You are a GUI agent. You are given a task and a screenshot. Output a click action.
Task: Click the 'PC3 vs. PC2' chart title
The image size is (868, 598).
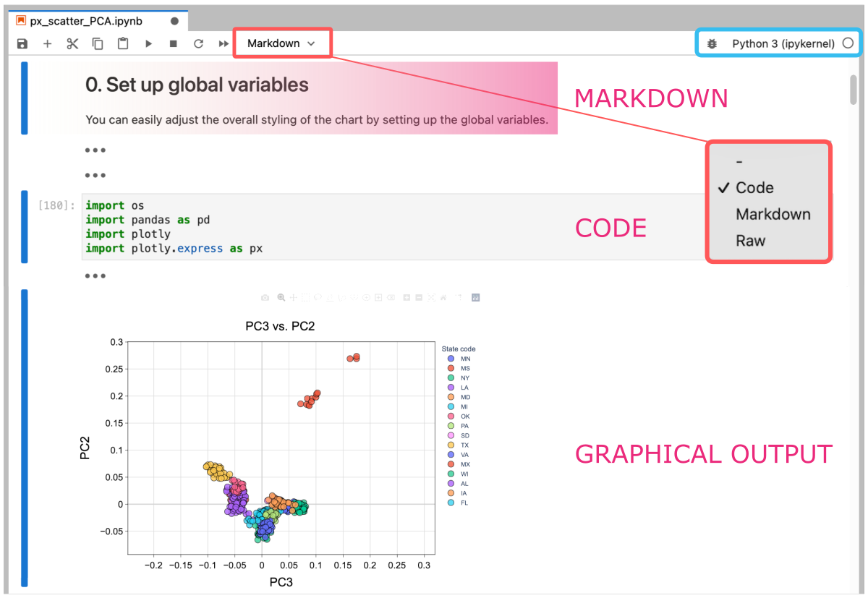point(281,326)
